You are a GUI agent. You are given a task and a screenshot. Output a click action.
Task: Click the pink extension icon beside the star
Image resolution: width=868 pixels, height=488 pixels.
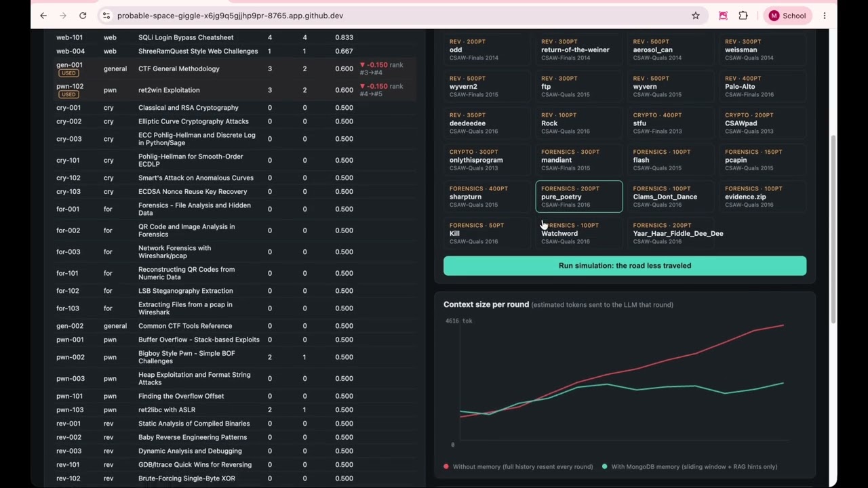pos(723,16)
